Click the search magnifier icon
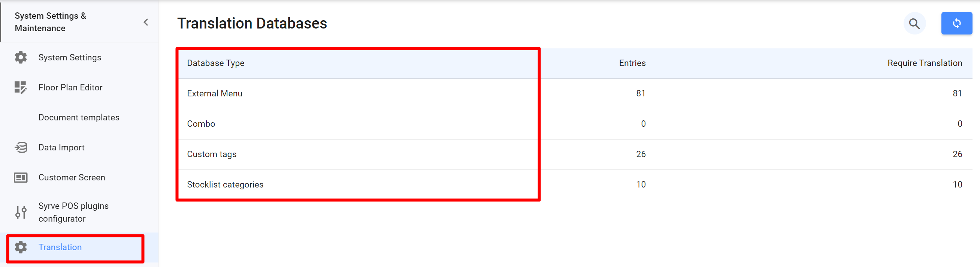The width and height of the screenshot is (980, 267). pyautogui.click(x=914, y=24)
